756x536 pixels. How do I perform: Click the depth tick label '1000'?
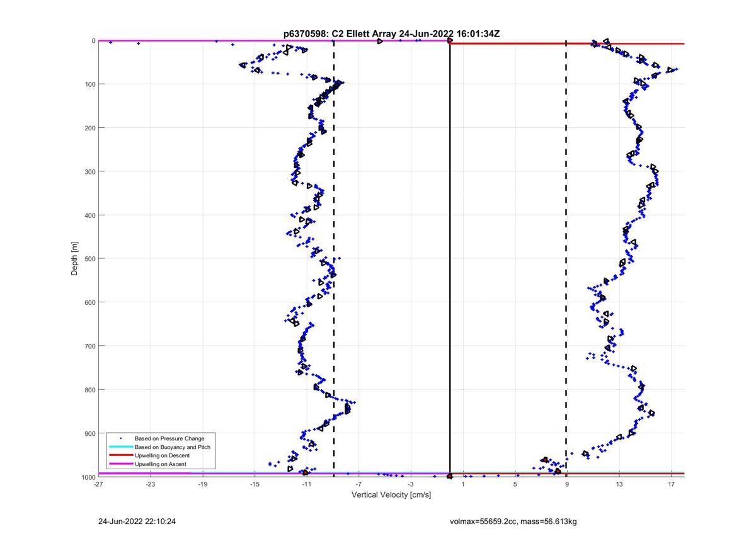[x=88, y=477]
